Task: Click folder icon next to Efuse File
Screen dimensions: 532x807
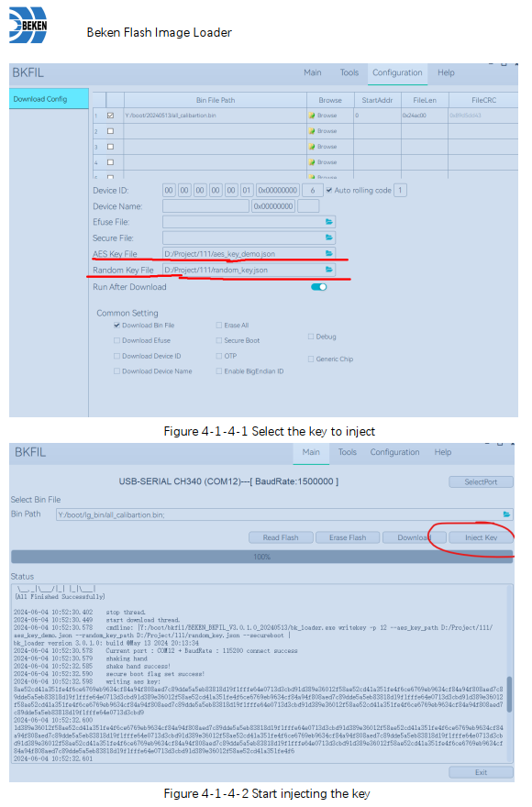Action: tap(328, 222)
